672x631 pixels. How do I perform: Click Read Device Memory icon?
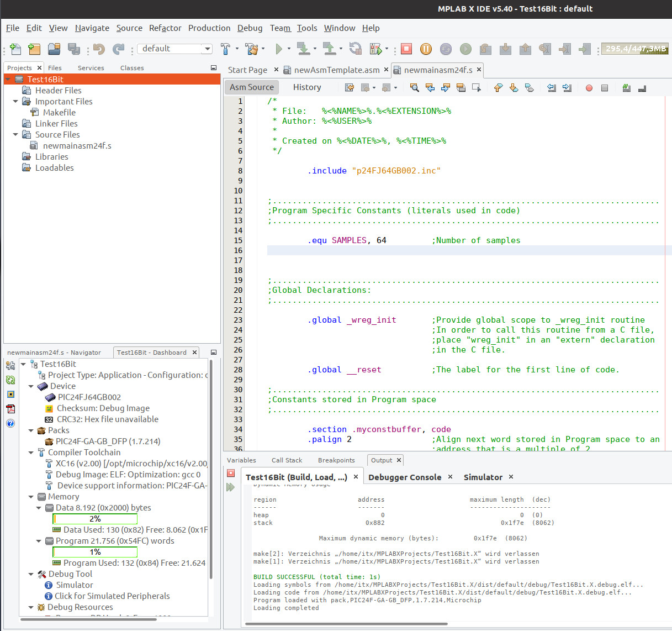pyautogui.click(x=329, y=49)
